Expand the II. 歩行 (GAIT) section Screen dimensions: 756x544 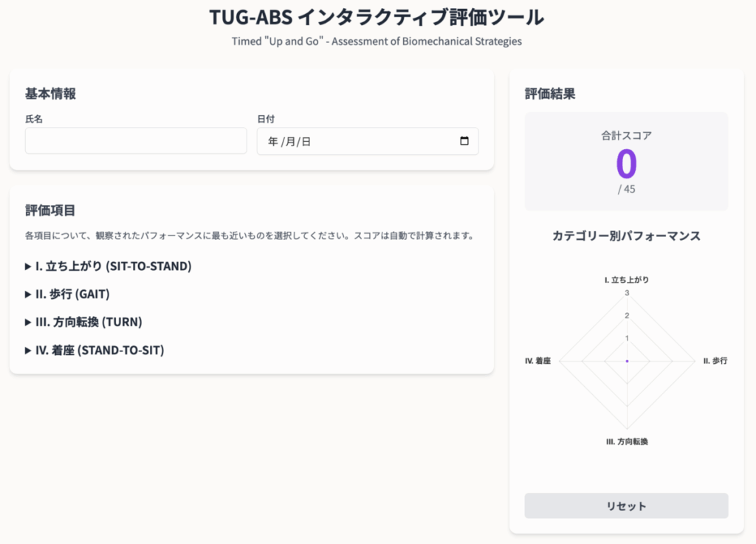(x=67, y=294)
